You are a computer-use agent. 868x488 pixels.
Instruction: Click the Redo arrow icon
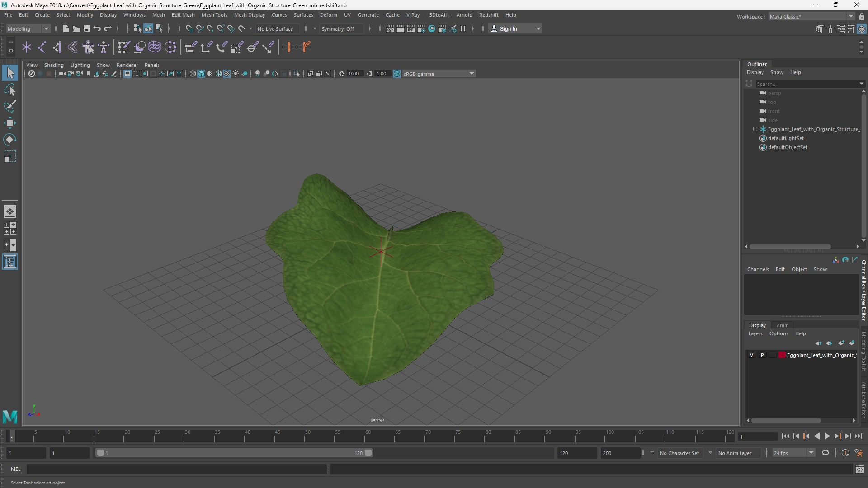(x=108, y=28)
